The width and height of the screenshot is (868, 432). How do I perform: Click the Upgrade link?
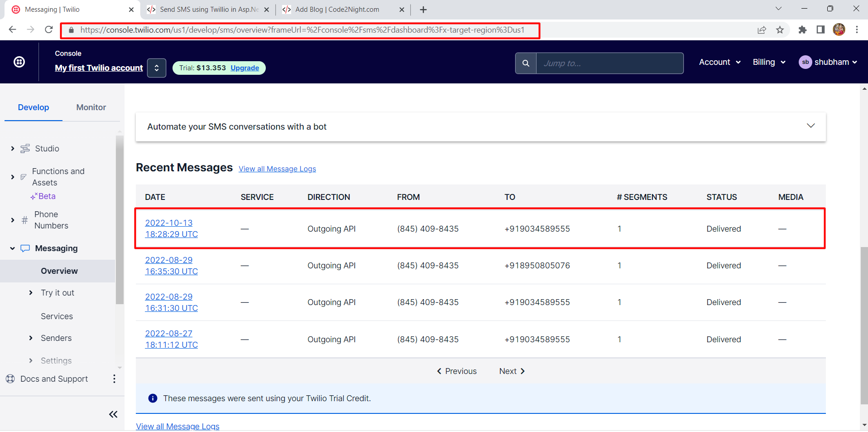pos(245,68)
